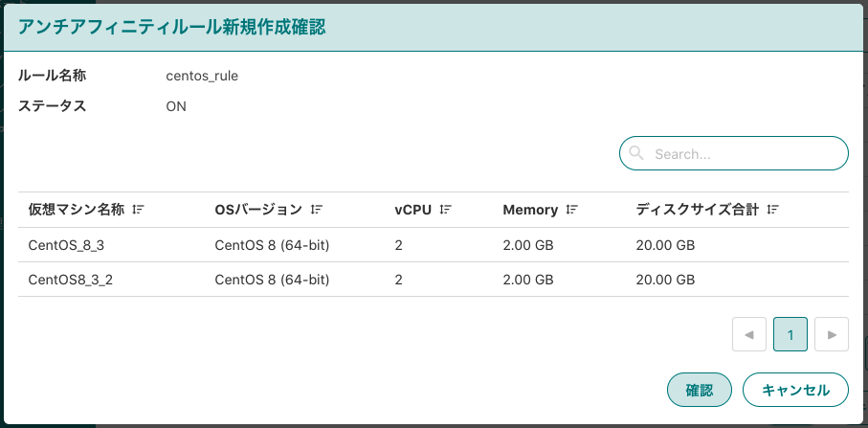
Task: Sort by Memory column icon
Action: [x=572, y=210]
